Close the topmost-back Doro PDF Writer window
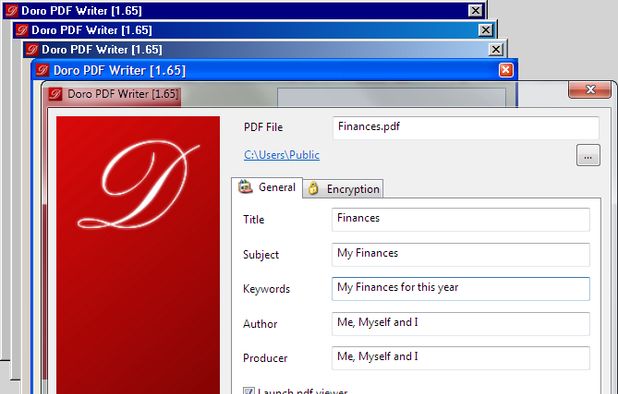 [x=475, y=11]
